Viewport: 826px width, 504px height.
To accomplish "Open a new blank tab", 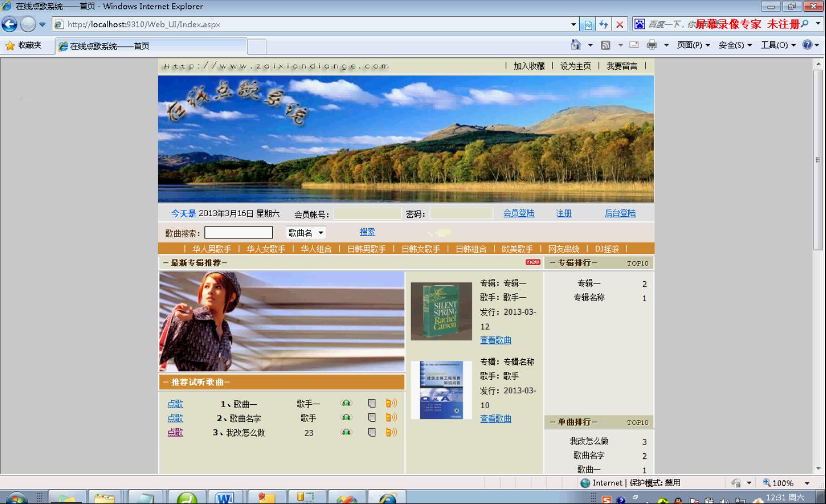I will pos(256,46).
